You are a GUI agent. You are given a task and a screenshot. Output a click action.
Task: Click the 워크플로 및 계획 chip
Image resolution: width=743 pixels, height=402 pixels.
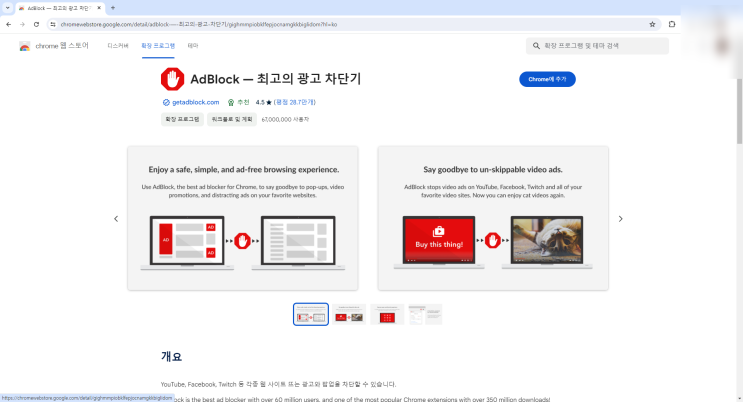[232, 119]
